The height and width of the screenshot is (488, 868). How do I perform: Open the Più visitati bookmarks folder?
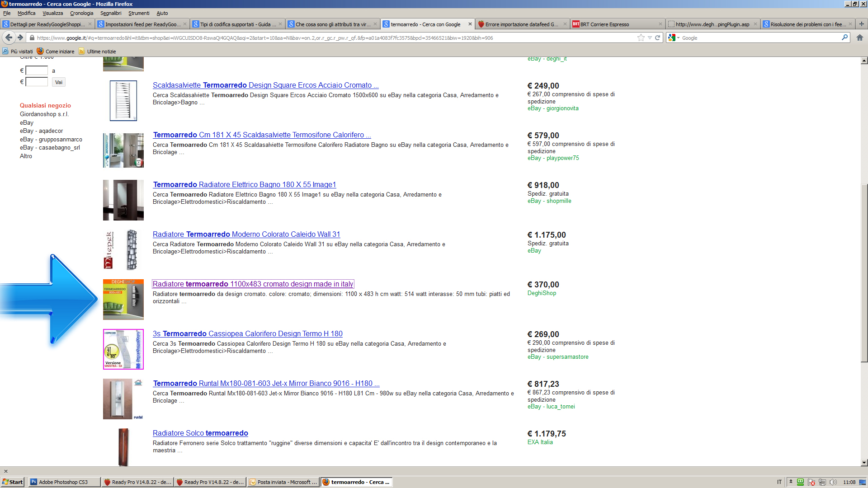coord(18,52)
